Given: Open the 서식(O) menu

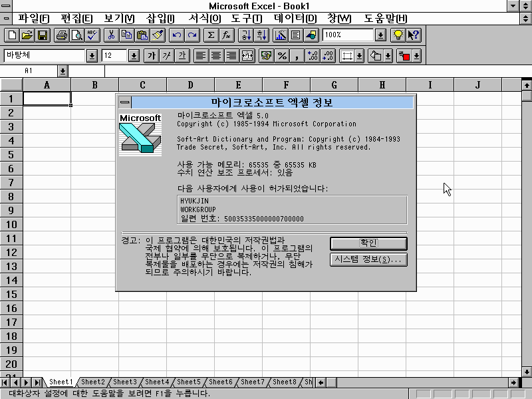Looking at the screenshot, I should click(204, 19).
